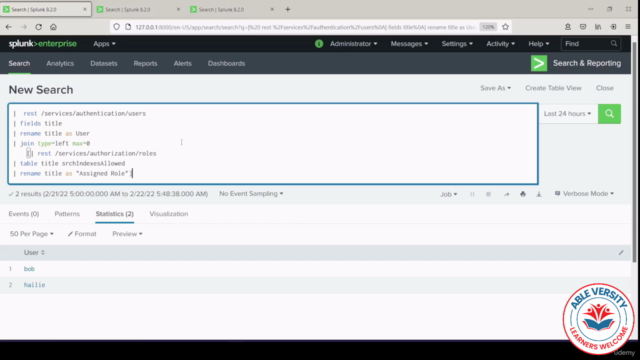Click the Close link for the search
The image size is (640, 360).
point(604,88)
